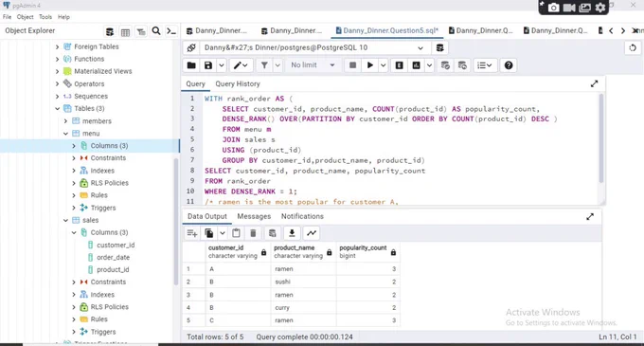644x346 pixels.
Task: Click the View Data grid icon
Action: 125,31
